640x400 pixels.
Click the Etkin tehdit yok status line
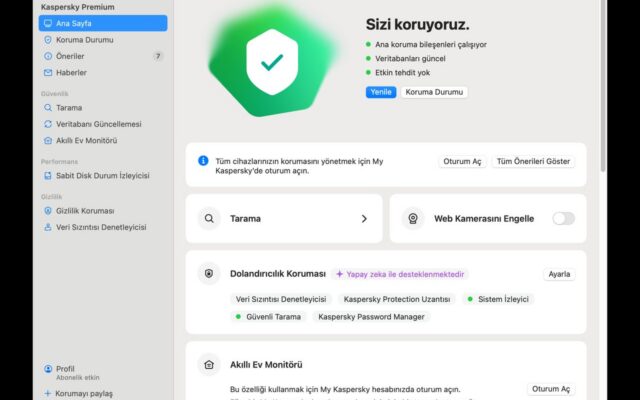click(398, 72)
